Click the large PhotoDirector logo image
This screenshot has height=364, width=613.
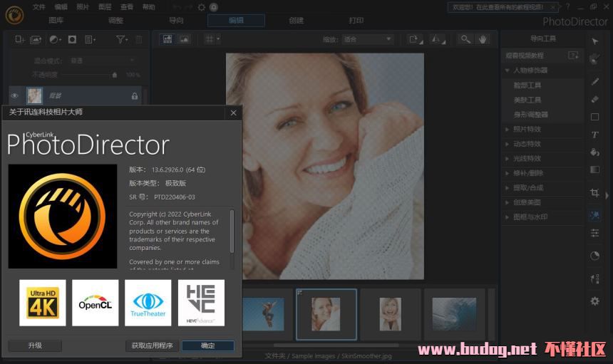[x=63, y=217]
